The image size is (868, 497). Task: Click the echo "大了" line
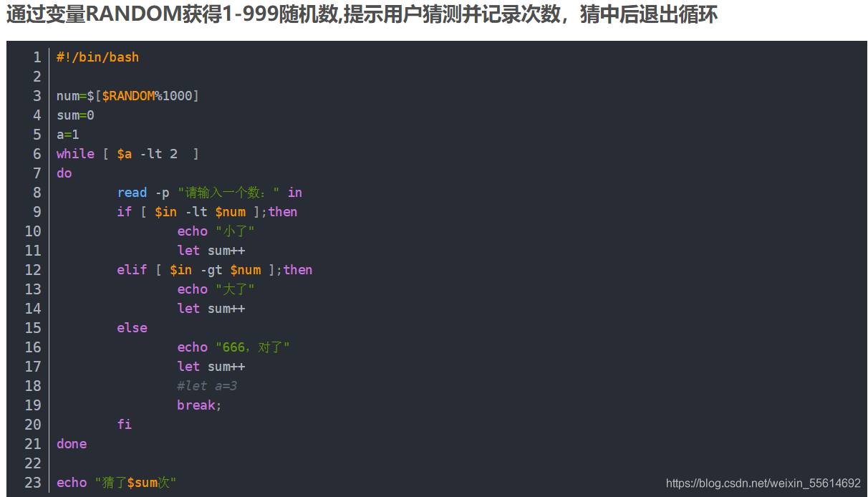[216, 289]
